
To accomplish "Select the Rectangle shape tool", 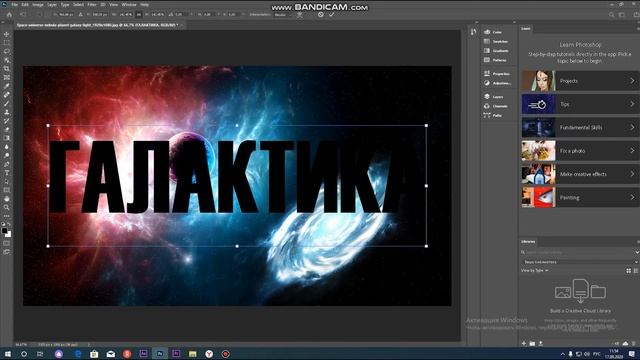I will [7, 190].
